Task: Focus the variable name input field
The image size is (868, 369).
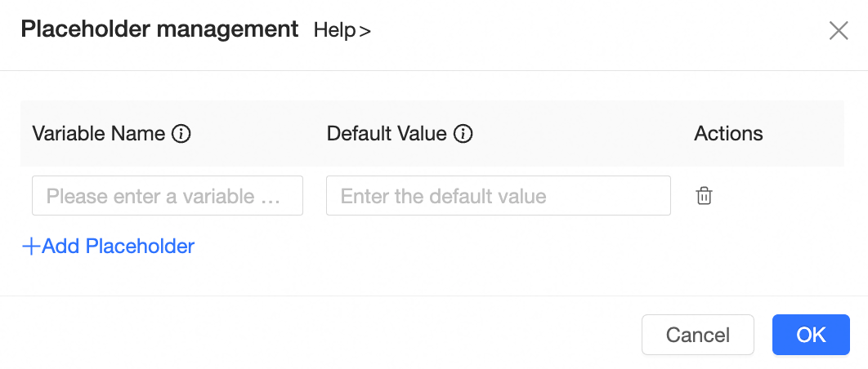Action: pyautogui.click(x=168, y=196)
